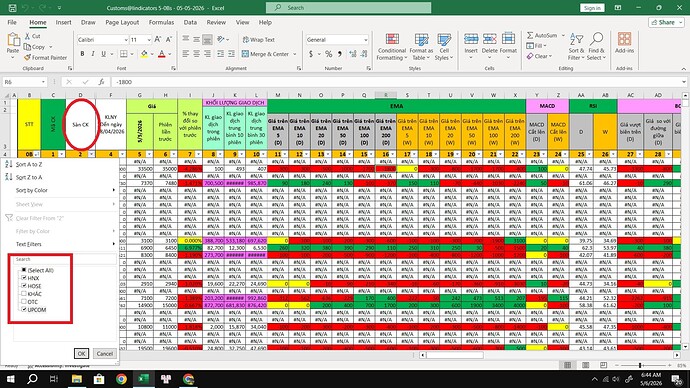Image resolution: width=690 pixels, height=388 pixels.
Task: Check the OTC filter checkbox
Action: [24, 301]
